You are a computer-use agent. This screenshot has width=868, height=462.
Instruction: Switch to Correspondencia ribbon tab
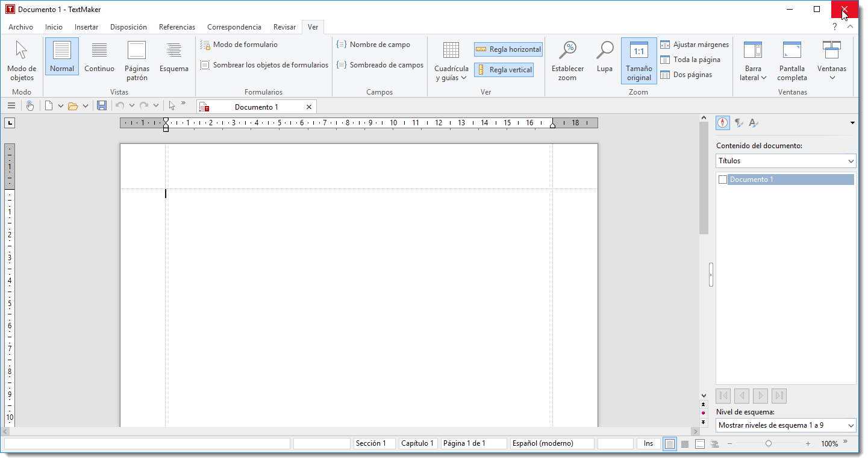(x=234, y=27)
